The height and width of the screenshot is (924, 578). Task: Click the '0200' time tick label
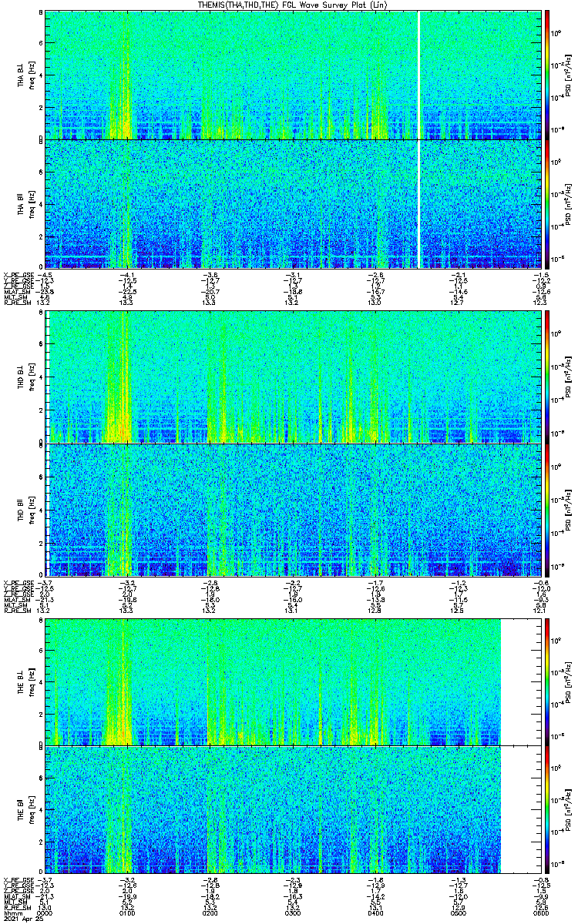pyautogui.click(x=210, y=913)
